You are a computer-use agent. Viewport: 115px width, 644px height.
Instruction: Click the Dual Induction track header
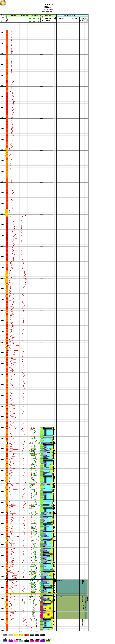click(24, 15)
